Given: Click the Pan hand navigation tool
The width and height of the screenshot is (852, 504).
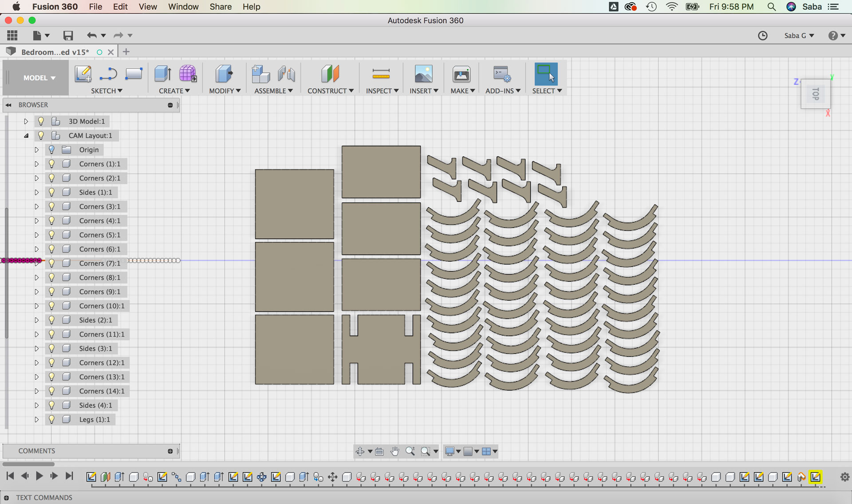Looking at the screenshot, I should pos(394,451).
